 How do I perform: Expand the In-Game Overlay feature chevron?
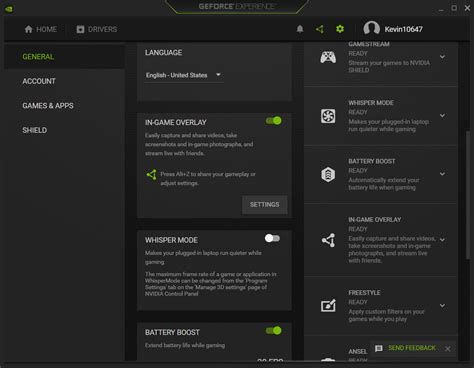tap(442, 240)
